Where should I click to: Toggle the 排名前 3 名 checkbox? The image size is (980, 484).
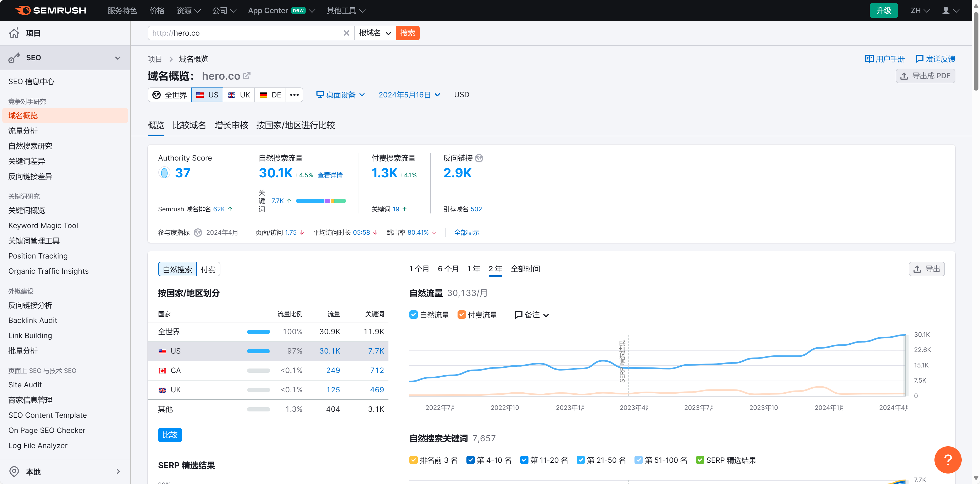pyautogui.click(x=414, y=460)
